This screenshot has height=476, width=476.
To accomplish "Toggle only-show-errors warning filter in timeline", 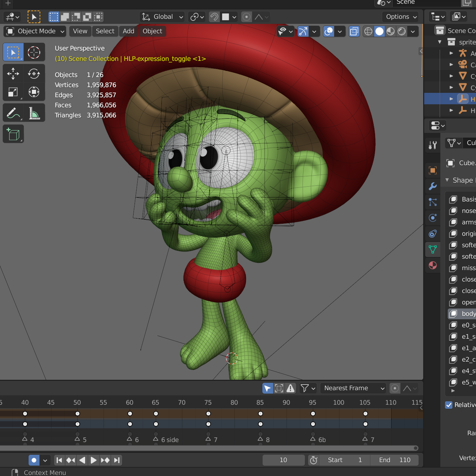I will [x=290, y=388].
